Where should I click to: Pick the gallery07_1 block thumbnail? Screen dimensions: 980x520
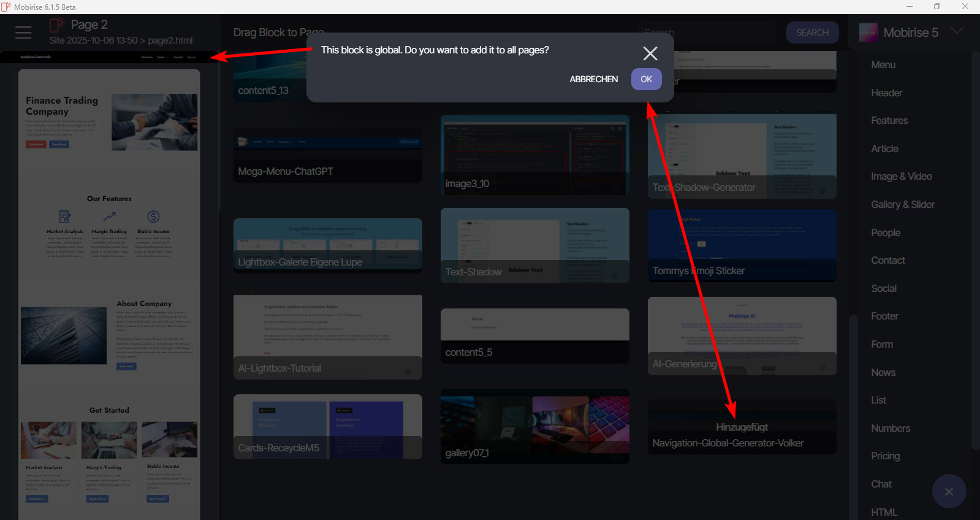click(534, 426)
